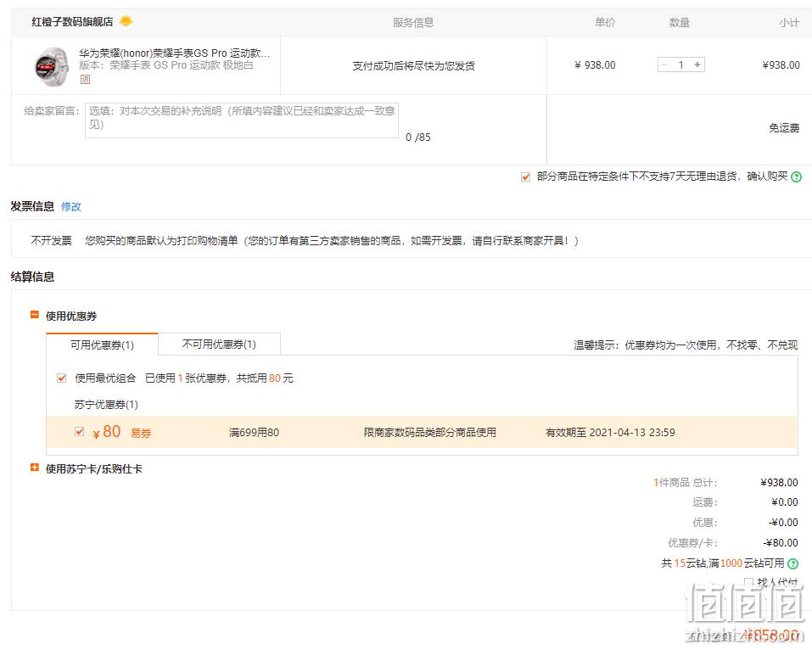The image size is (812, 650).
Task: Open the 红橙子数码旗舰店 store link
Action: (72, 22)
